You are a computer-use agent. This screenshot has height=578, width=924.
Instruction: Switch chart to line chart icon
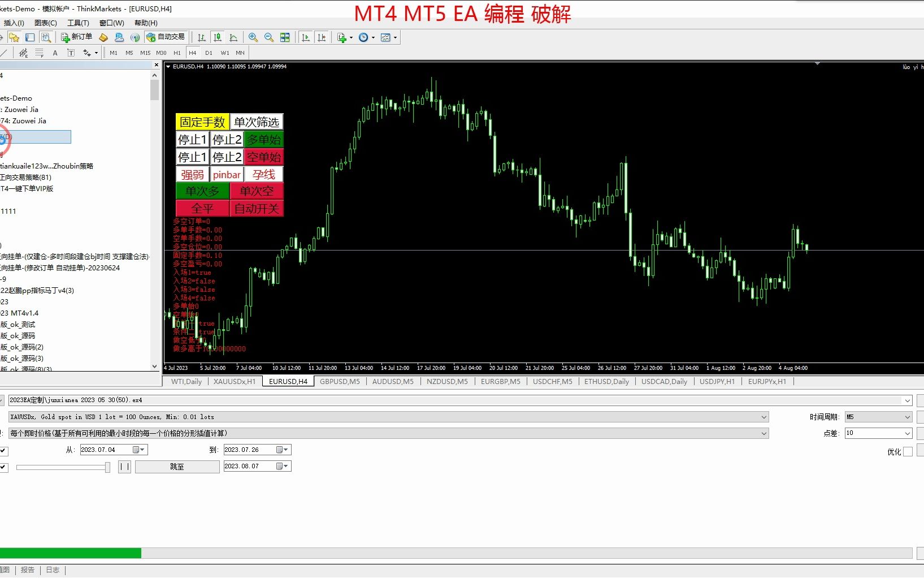click(233, 37)
